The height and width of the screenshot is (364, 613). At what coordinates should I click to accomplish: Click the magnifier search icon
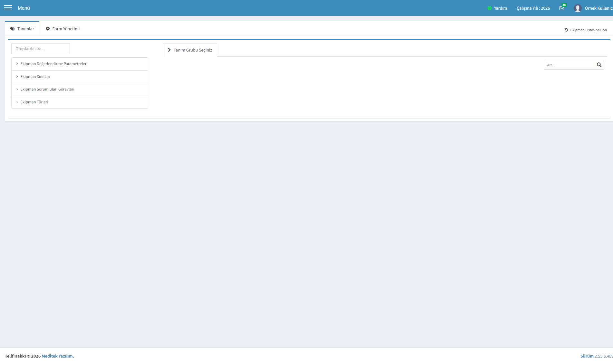click(599, 65)
